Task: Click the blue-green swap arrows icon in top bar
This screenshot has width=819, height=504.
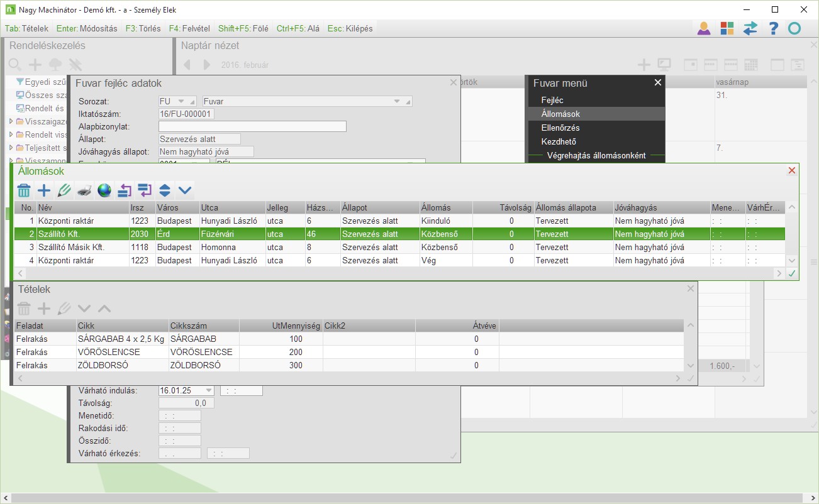Action: point(750,28)
